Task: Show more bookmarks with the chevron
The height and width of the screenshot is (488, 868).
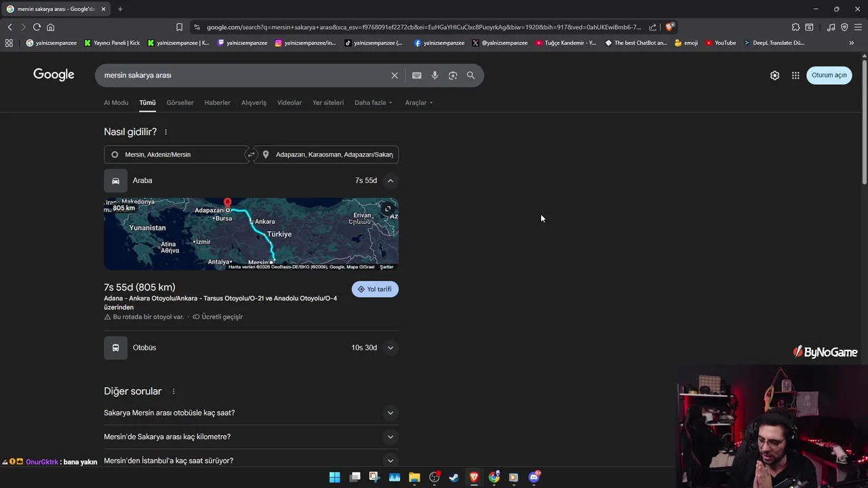Action: [x=851, y=43]
